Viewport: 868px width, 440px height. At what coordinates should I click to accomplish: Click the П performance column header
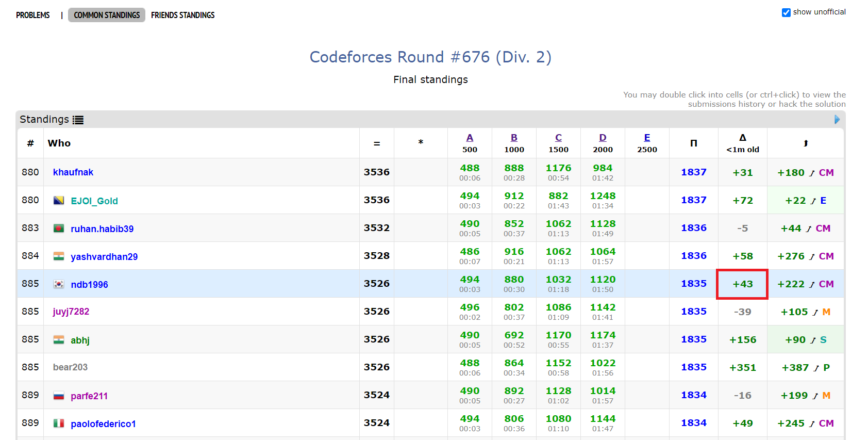click(694, 143)
